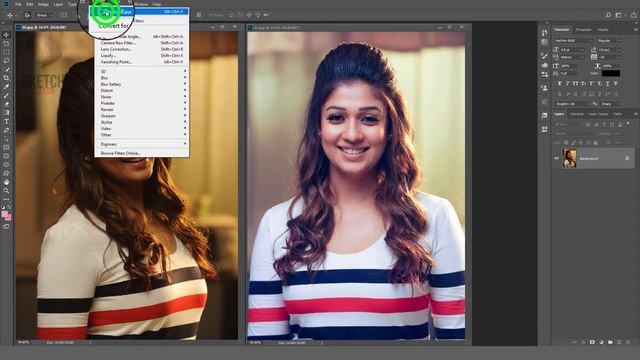
Task: Switch to the Channels tab
Action: click(x=577, y=114)
